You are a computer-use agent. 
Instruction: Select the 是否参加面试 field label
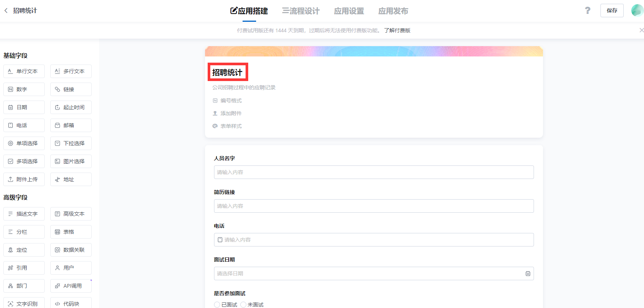coord(229,293)
